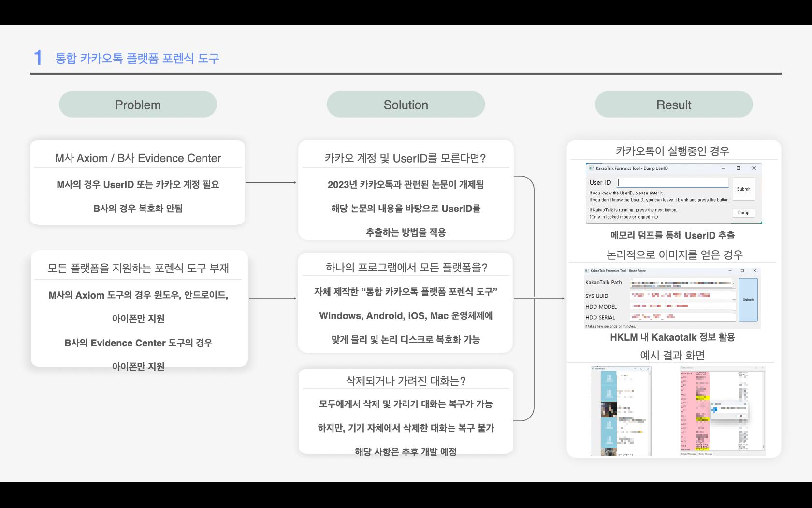Image resolution: width=812 pixels, height=508 pixels.
Task: Click the Dump button
Action: click(x=743, y=212)
